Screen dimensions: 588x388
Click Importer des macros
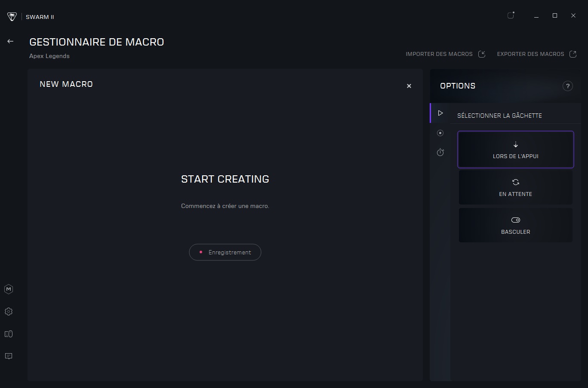coord(446,54)
